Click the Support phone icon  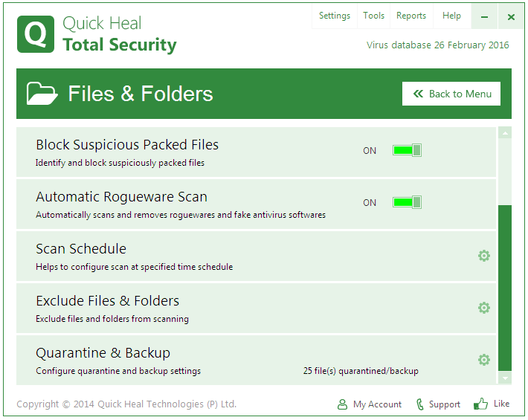coord(420,404)
